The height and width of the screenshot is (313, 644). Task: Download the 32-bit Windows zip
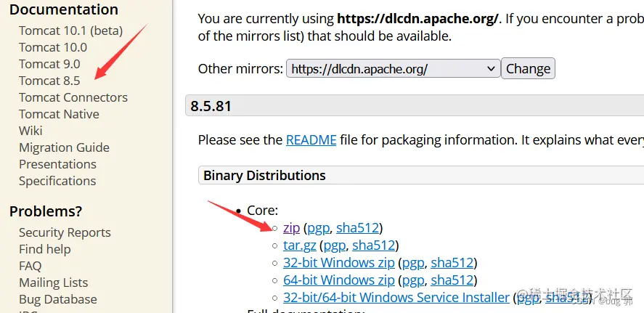coord(339,262)
